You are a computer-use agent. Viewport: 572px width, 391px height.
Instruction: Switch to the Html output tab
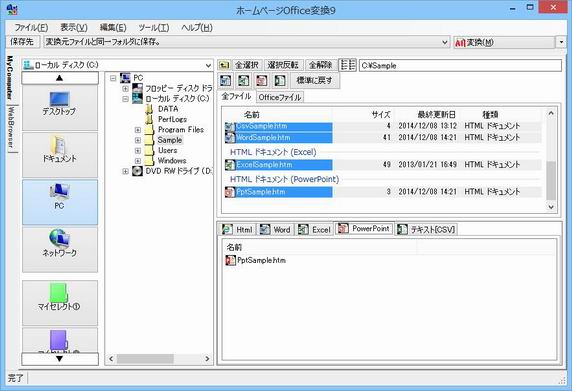(237, 229)
